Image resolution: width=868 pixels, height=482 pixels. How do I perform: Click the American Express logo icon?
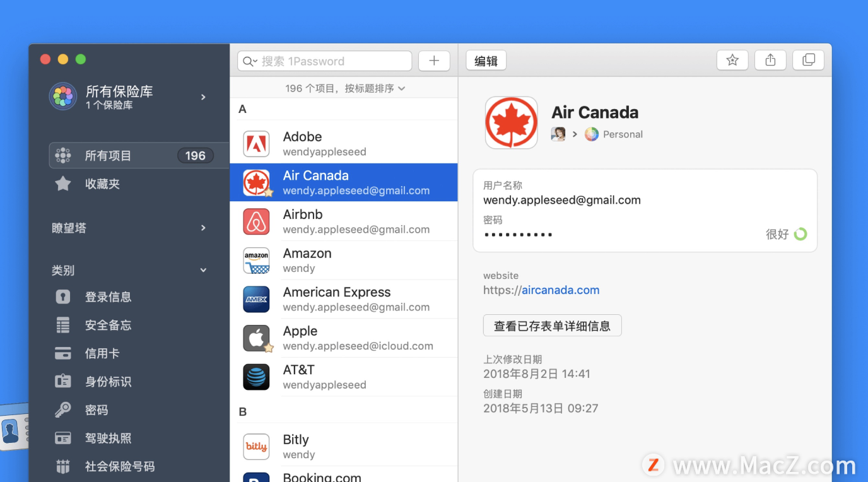pos(256,299)
